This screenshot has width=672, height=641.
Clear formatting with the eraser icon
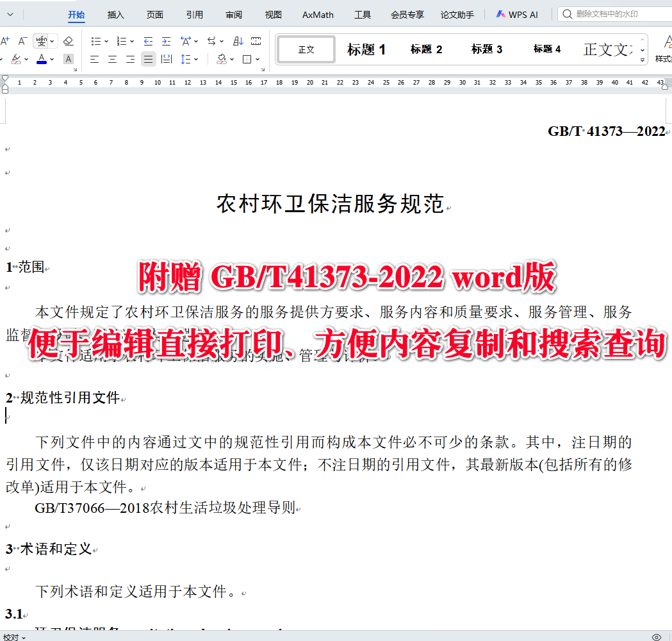(x=68, y=41)
